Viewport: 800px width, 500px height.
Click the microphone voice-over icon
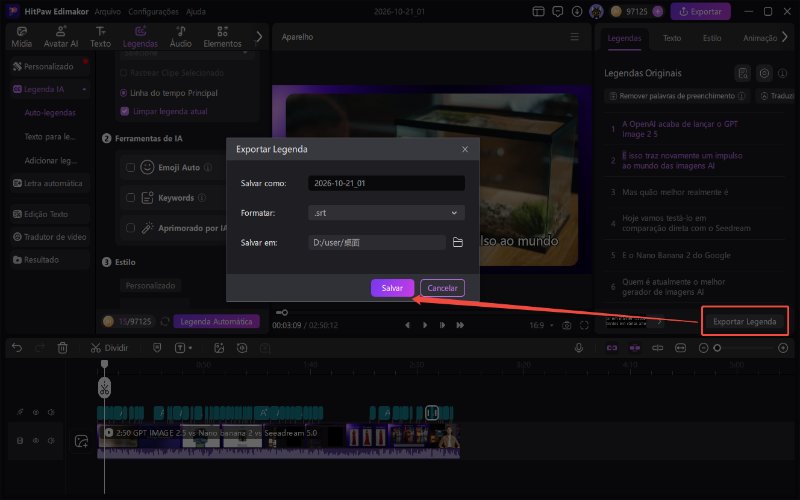click(x=579, y=347)
